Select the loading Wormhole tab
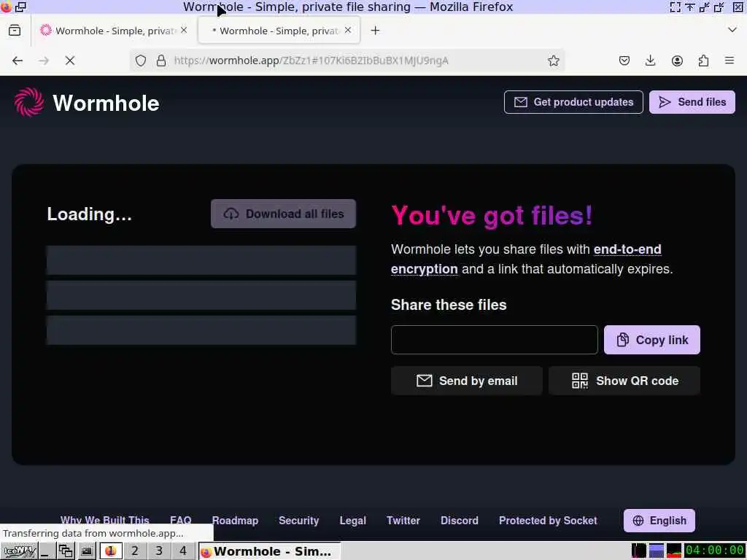 point(279,31)
